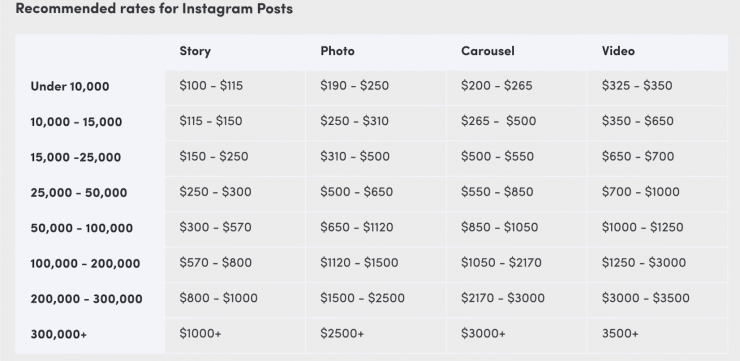The width and height of the screenshot is (740, 361).
Task: Click the Under 10,000 row label
Action: click(70, 86)
